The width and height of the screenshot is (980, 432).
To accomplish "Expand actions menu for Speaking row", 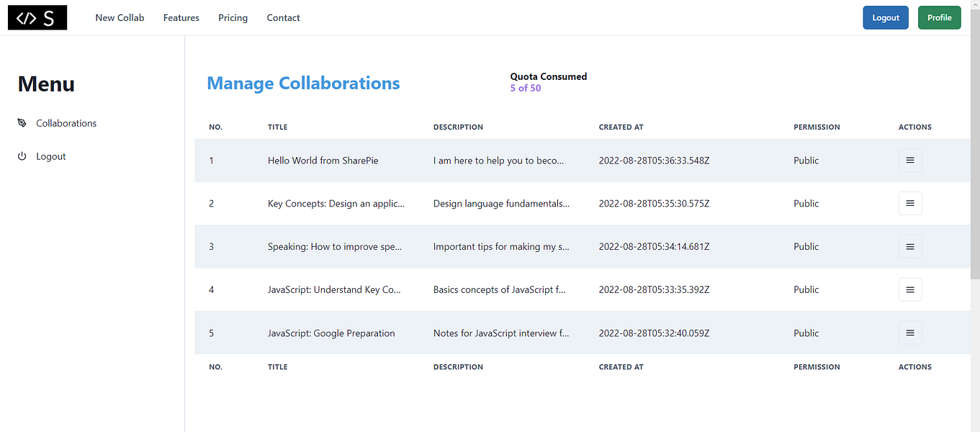I will [910, 247].
